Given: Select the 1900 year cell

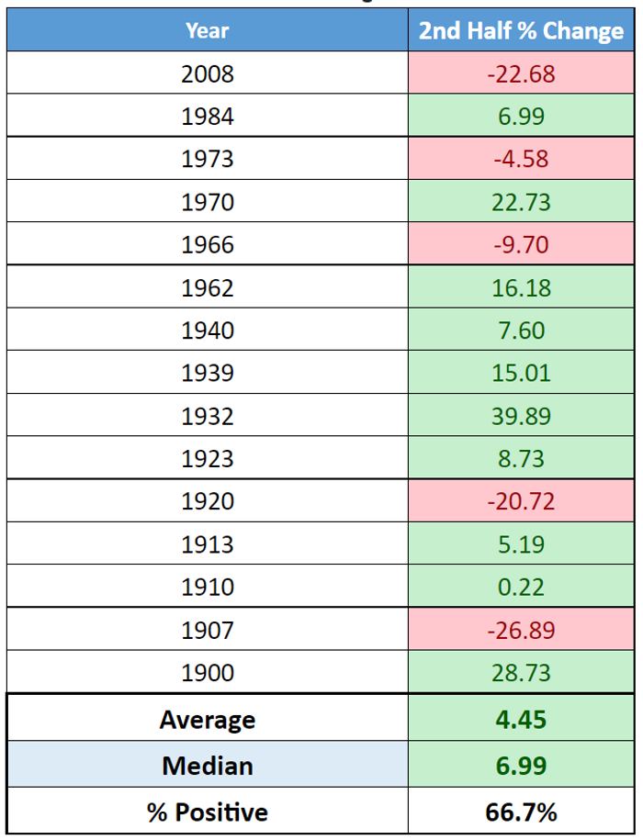Looking at the screenshot, I should point(208,673).
